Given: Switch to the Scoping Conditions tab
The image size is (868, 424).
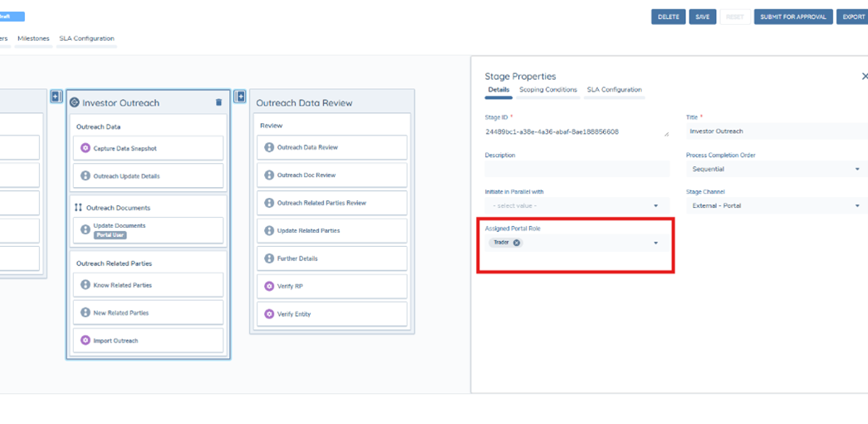Looking at the screenshot, I should point(547,90).
